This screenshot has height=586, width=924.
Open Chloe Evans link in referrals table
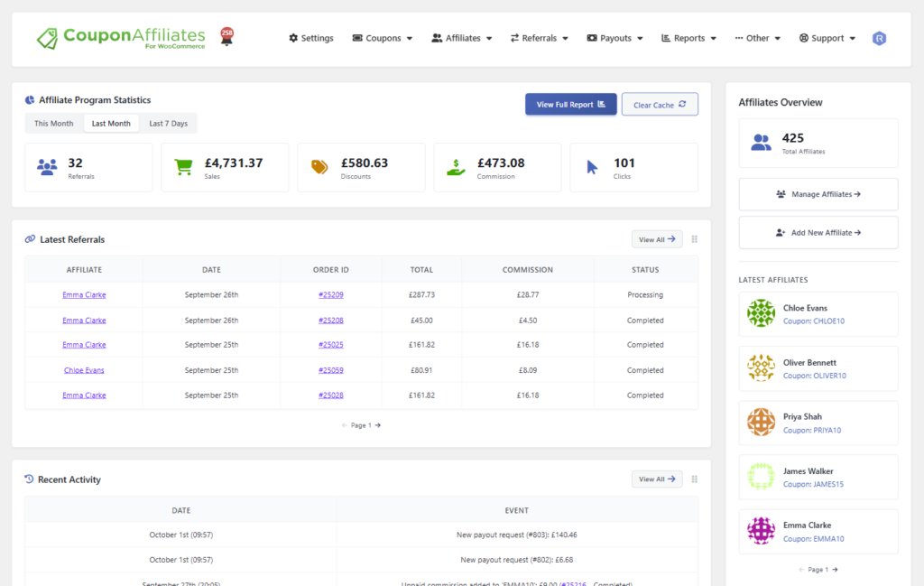click(84, 370)
